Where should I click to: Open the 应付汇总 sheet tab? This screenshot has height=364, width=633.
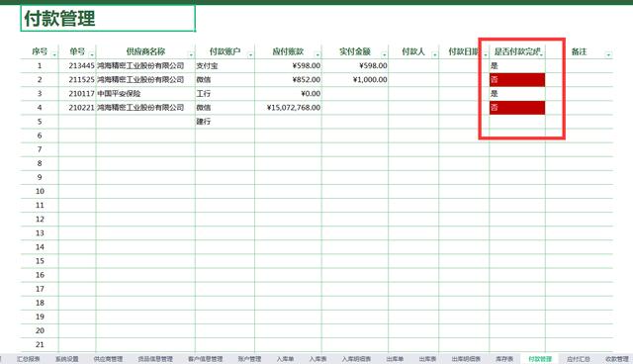click(578, 359)
